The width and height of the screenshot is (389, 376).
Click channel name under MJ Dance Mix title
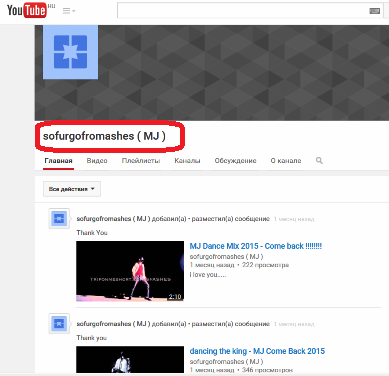coord(226,256)
